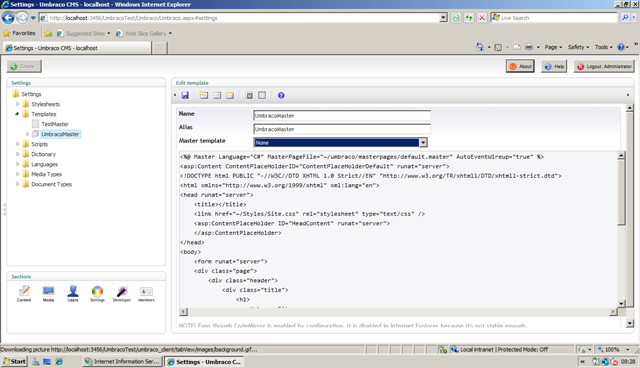Stop loading with the red X icon
Screen dimensions: 640x368
tap(482, 18)
